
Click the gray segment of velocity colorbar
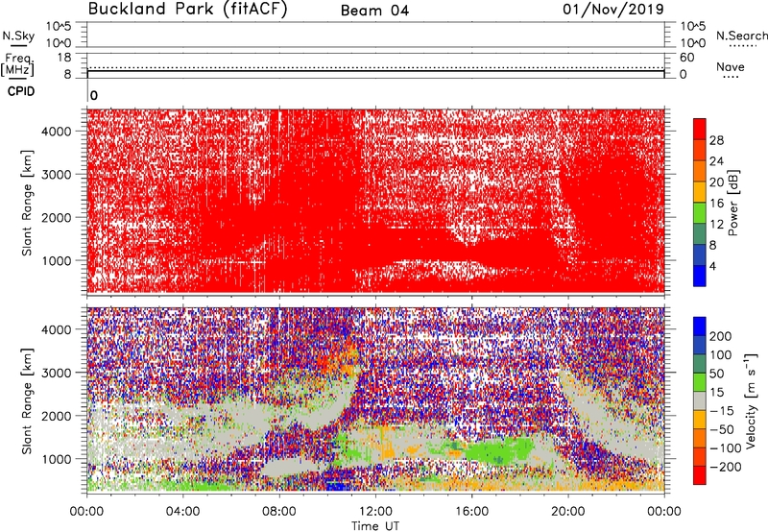click(x=700, y=401)
